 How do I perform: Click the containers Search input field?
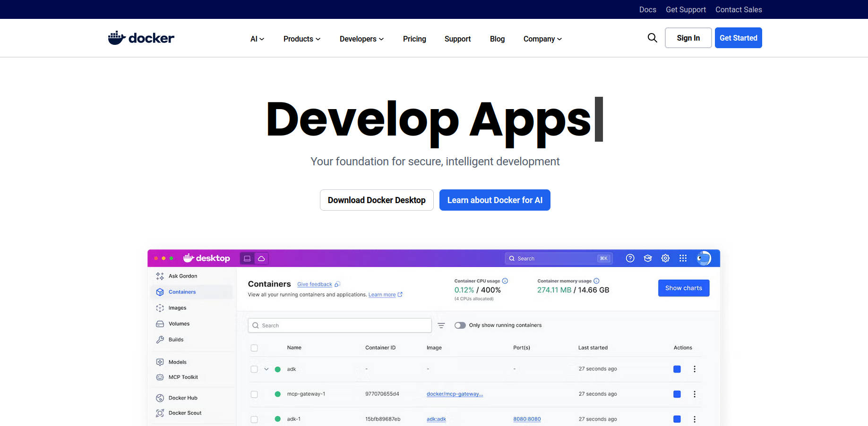tap(340, 325)
